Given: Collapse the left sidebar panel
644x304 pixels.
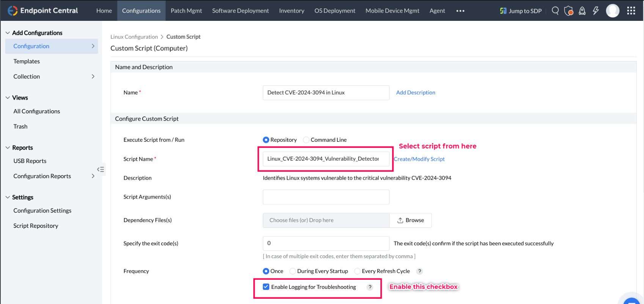Looking at the screenshot, I should tap(101, 169).
